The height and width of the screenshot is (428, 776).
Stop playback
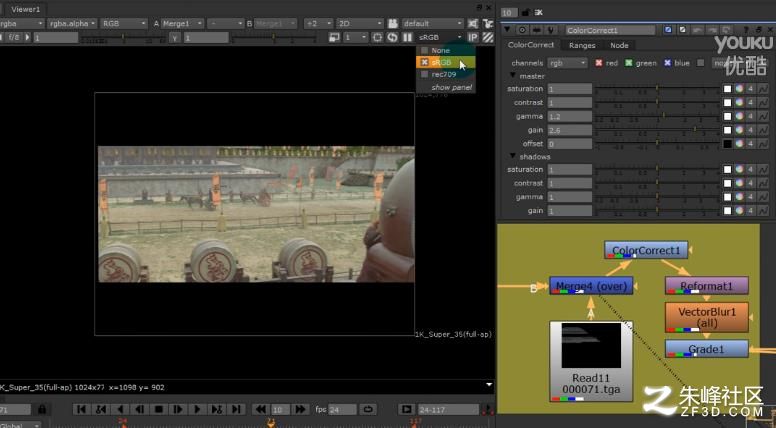(158, 409)
